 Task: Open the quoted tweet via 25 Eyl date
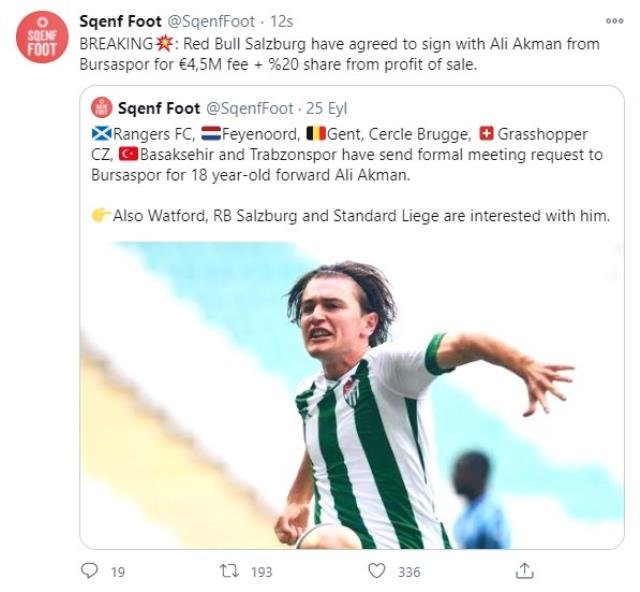(x=326, y=108)
